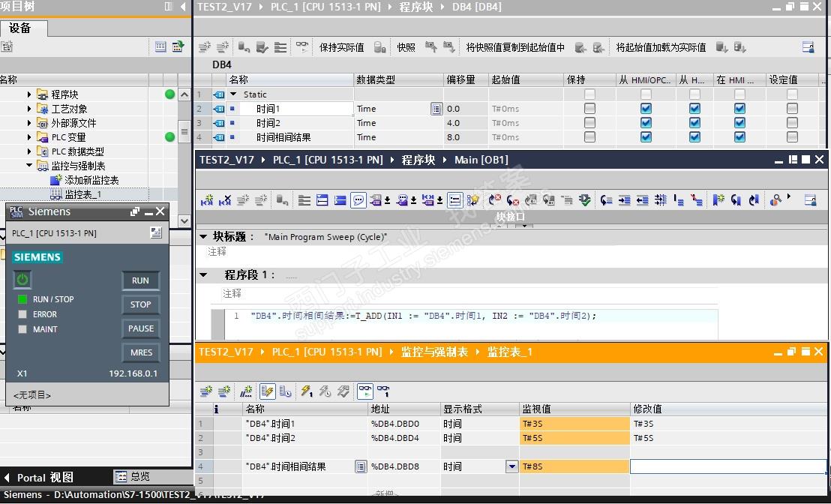Collapse 监控与强制表 in project tree

[29, 165]
